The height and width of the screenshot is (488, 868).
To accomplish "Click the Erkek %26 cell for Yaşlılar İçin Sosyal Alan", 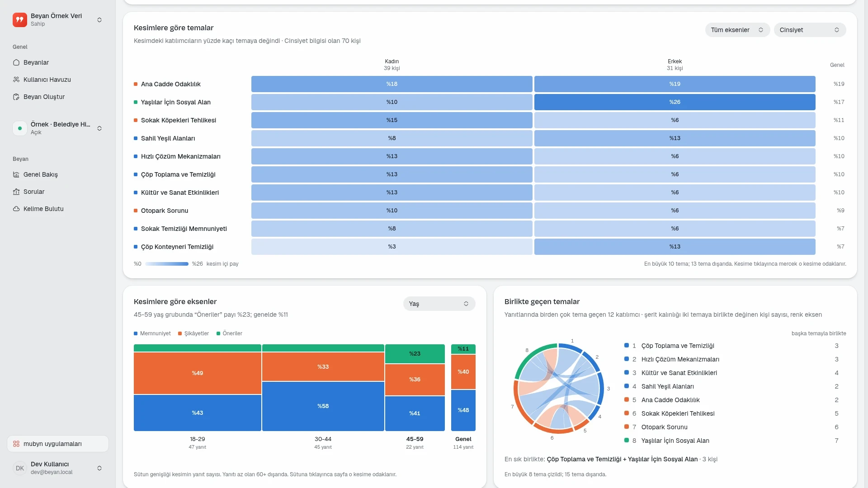I will point(675,102).
